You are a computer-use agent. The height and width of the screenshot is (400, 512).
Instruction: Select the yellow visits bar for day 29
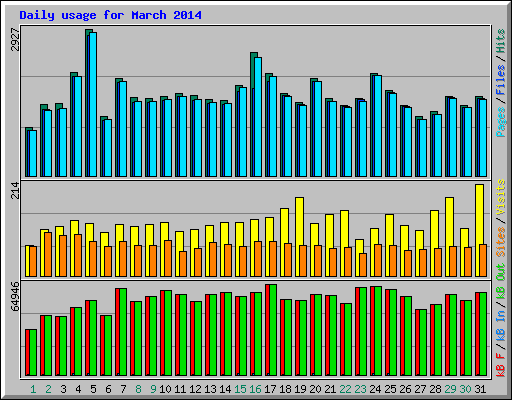point(449,237)
